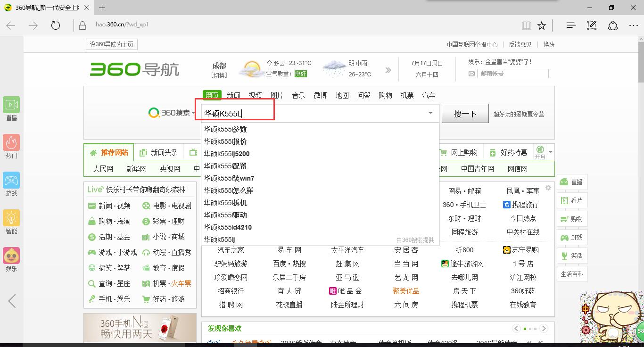Viewport: 644px width, 347px height.
Task: Open 好药特惠 tab
Action: point(508,152)
